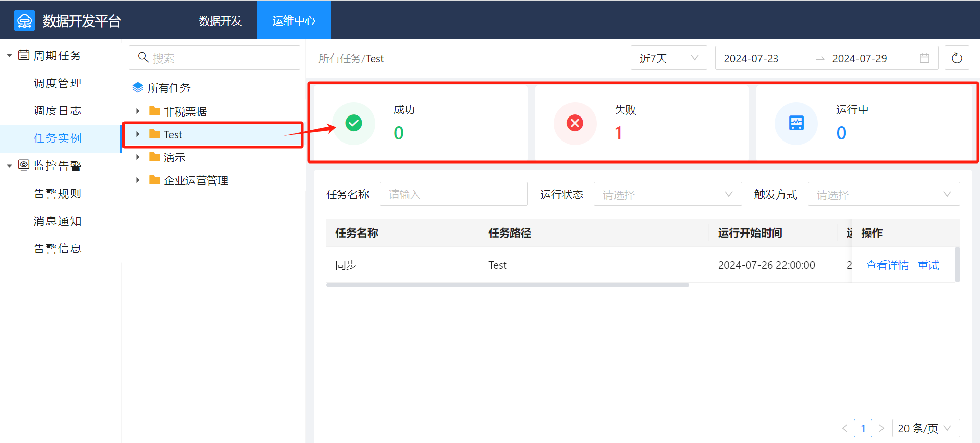Screen dimensions: 980x443
Task: Click the blue running status icon
Action: pyautogui.click(x=796, y=123)
